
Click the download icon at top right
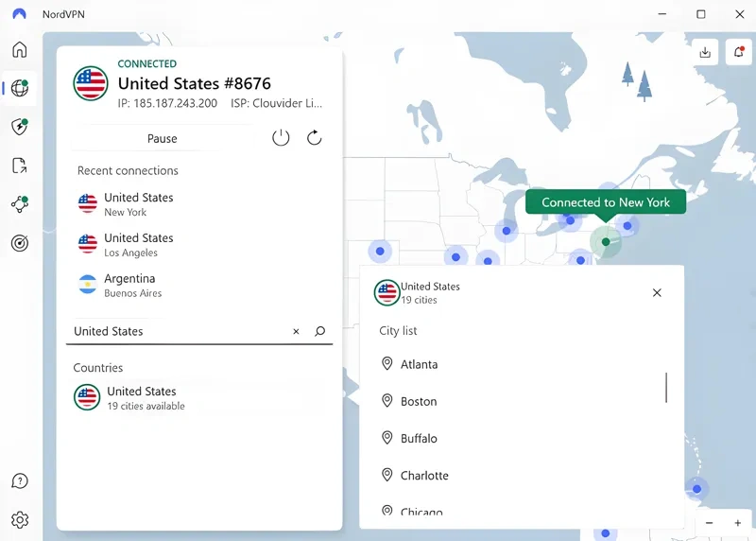tap(705, 53)
